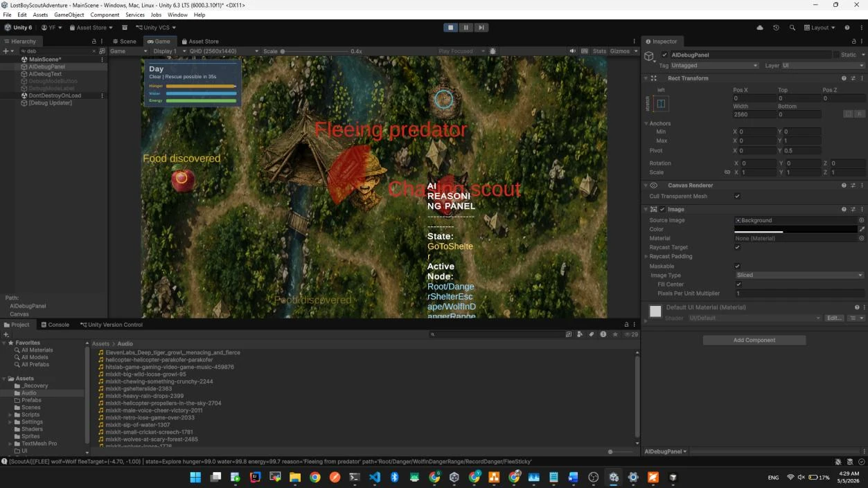Toggle Scale constrain proportions link icon

click(x=727, y=172)
